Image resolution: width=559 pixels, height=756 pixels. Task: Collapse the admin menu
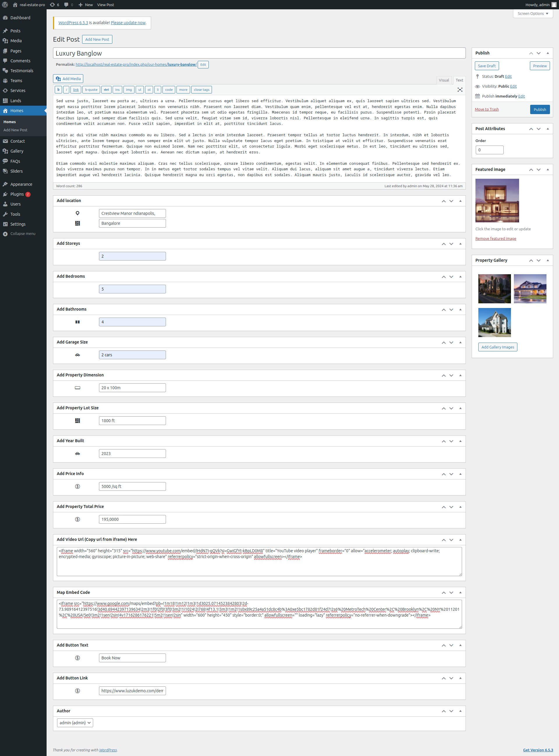click(x=19, y=234)
